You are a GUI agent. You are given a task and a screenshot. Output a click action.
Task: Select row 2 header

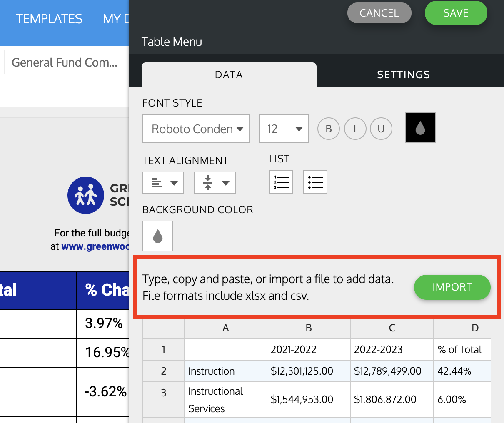(x=164, y=371)
